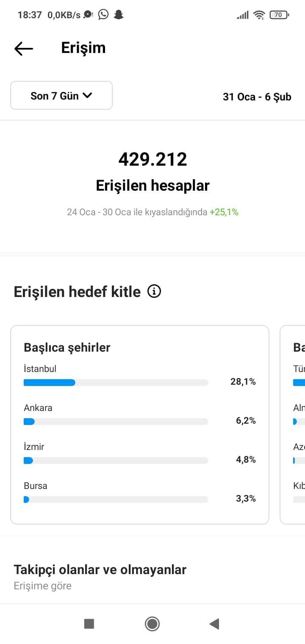305x644 pixels.
Task: Tap the Bursa city row
Action: pyautogui.click(x=140, y=492)
